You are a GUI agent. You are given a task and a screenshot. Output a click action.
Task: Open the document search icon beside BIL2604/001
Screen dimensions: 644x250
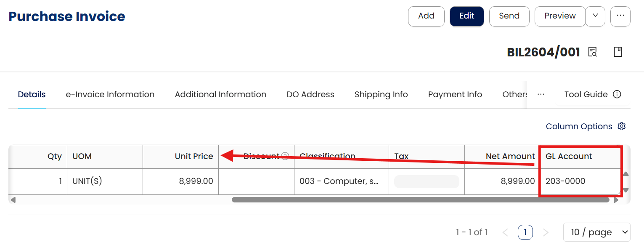[593, 52]
